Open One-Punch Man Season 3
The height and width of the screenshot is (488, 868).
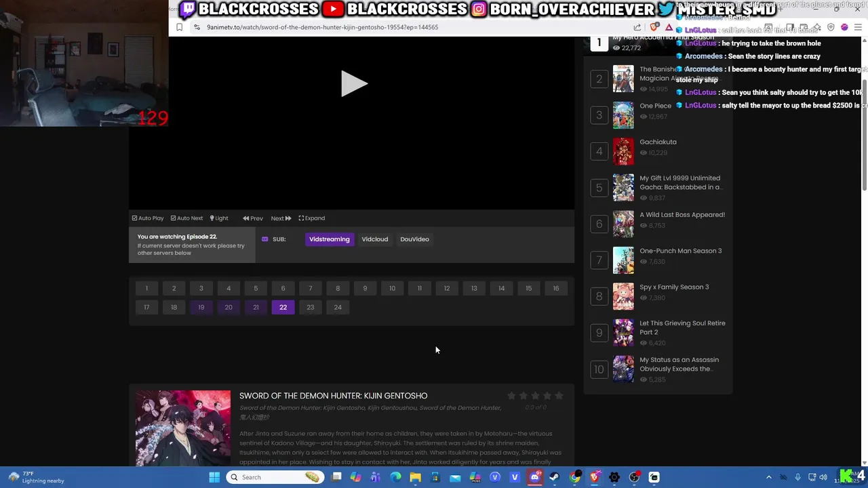(680, 251)
